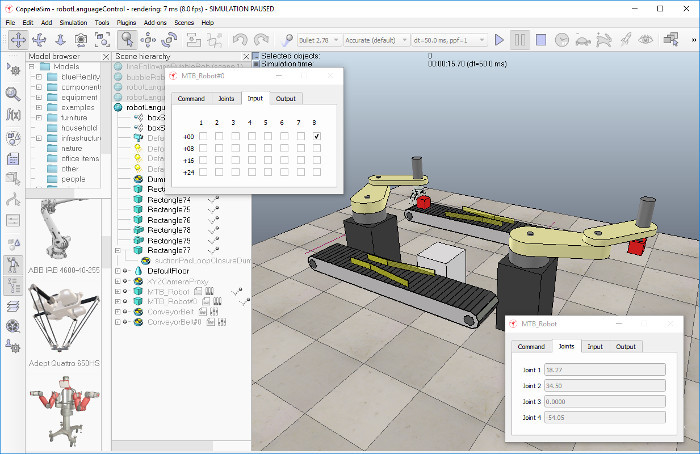700x454 pixels.
Task: Open the Tools menu
Action: pos(102,22)
